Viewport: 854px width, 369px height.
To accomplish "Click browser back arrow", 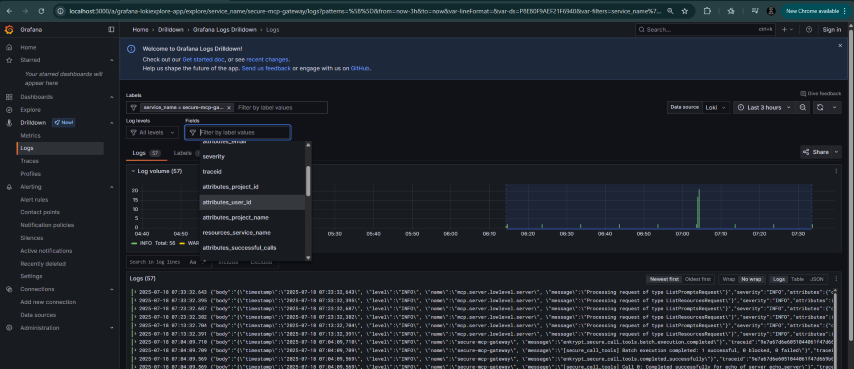I will pos(10,11).
